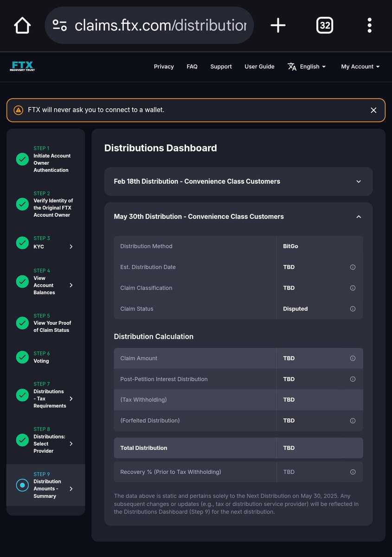392x557 pixels.
Task: Open the English language dropdown
Action: [313, 67]
